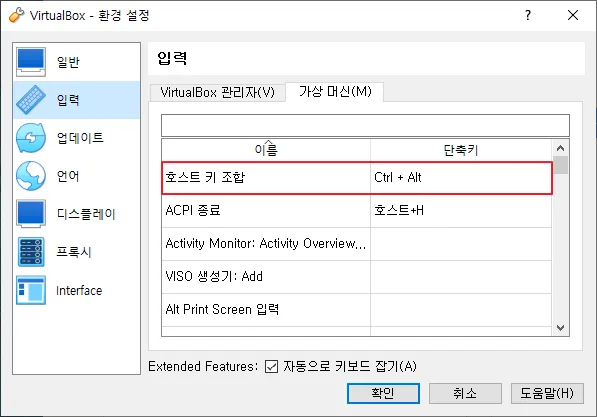Click the 취소 button

[465, 393]
